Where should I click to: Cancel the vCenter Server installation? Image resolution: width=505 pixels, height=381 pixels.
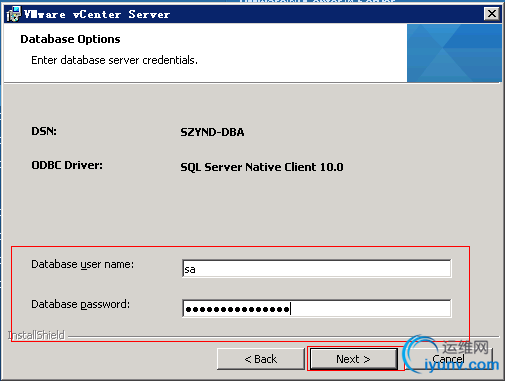(x=448, y=359)
